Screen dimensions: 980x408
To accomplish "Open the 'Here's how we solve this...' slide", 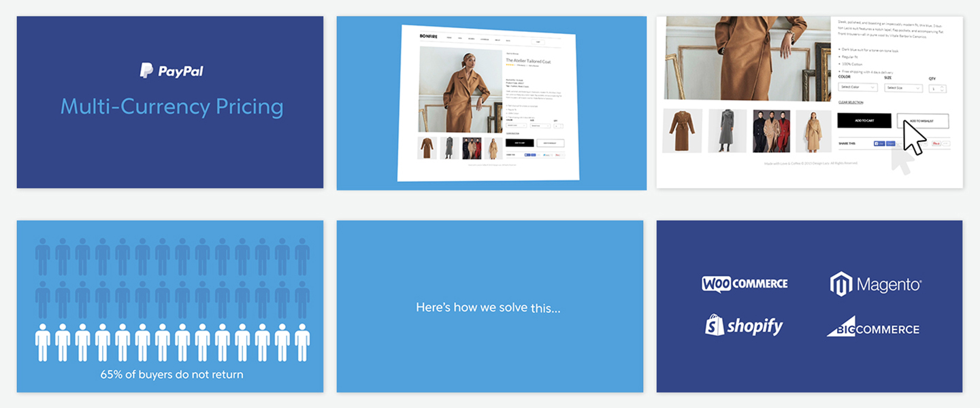I will (489, 307).
